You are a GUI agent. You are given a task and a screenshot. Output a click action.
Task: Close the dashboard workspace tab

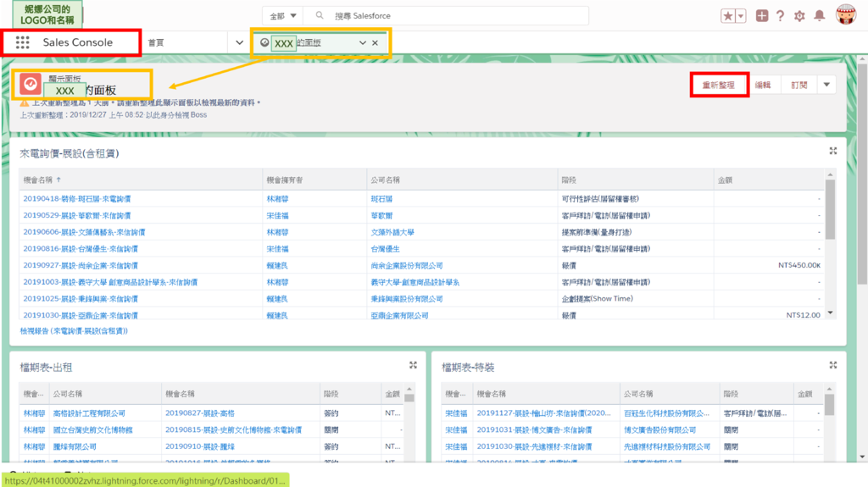click(x=376, y=42)
